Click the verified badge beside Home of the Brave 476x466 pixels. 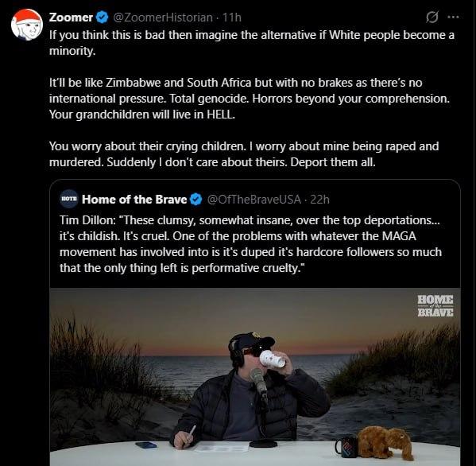(196, 200)
